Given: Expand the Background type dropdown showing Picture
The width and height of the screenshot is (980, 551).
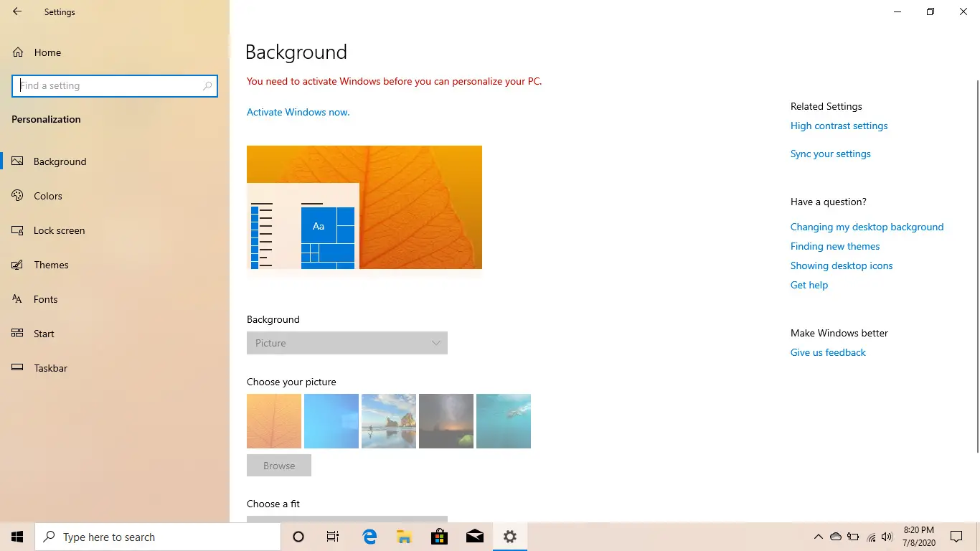Looking at the screenshot, I should pos(347,343).
